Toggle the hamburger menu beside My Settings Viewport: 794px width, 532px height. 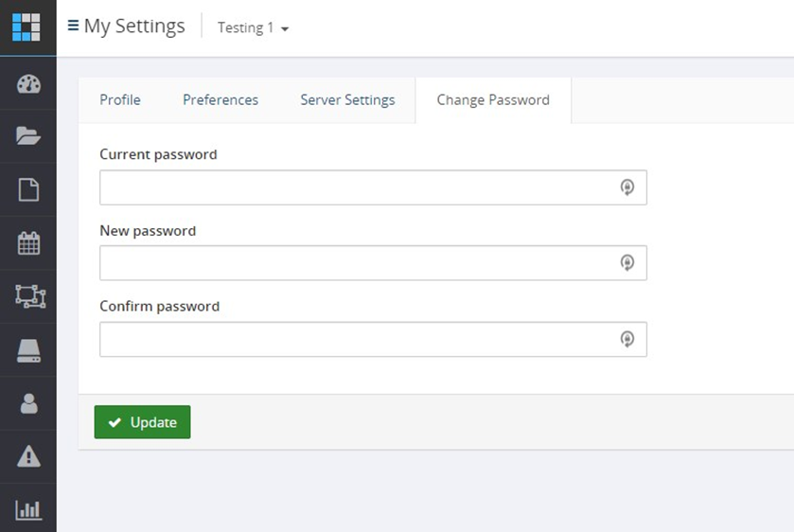(73, 26)
